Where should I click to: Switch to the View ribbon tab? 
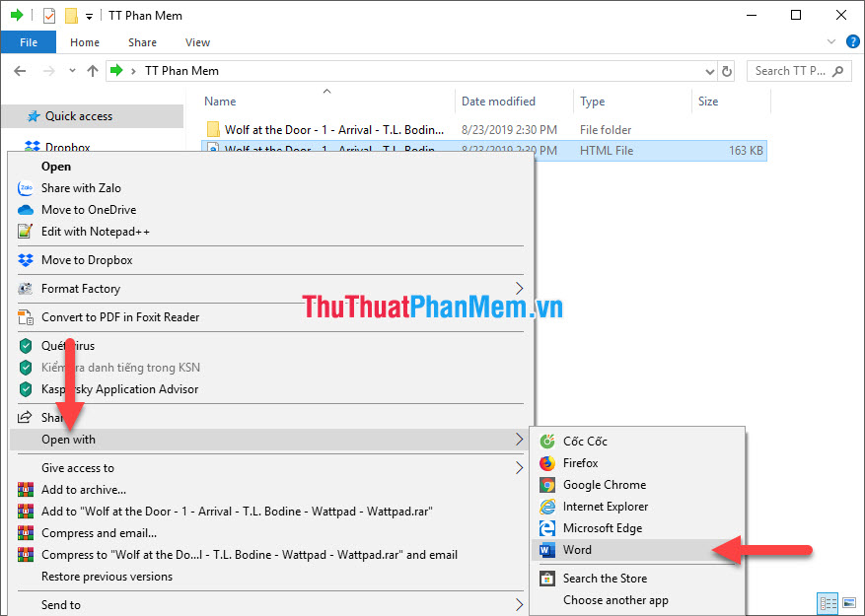click(197, 42)
